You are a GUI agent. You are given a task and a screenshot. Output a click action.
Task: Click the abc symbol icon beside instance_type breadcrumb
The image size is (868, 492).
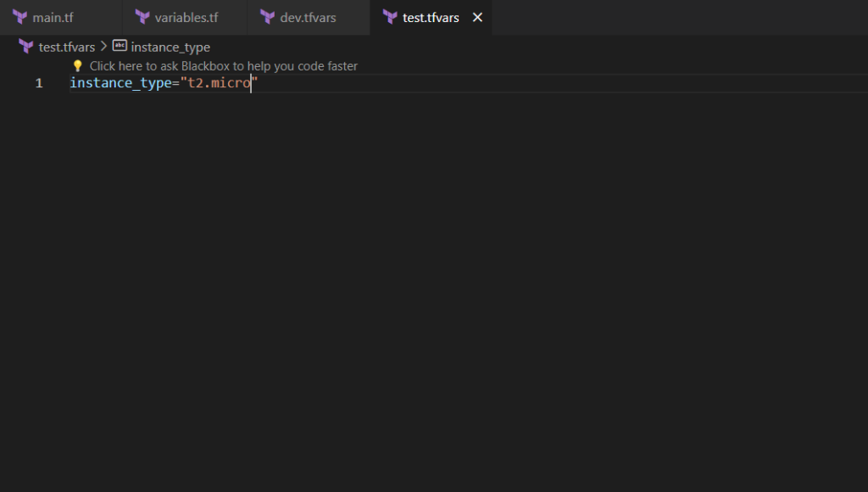tap(119, 47)
